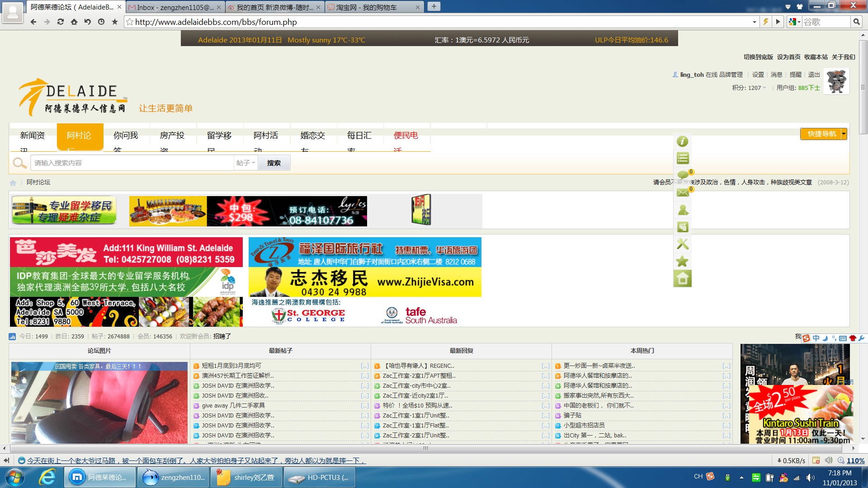Click the green info icon in the sidebar
868x488 pixels.
682,141
